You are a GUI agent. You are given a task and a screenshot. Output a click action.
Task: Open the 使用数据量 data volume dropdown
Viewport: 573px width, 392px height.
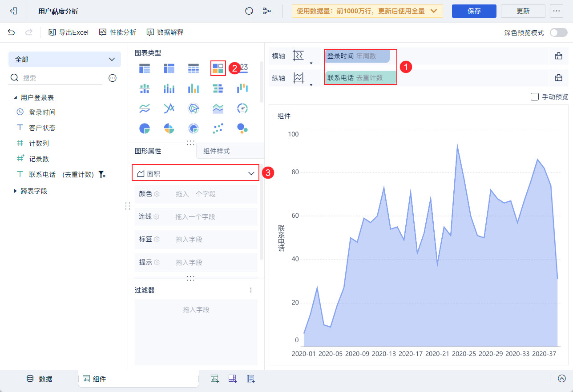(x=367, y=11)
